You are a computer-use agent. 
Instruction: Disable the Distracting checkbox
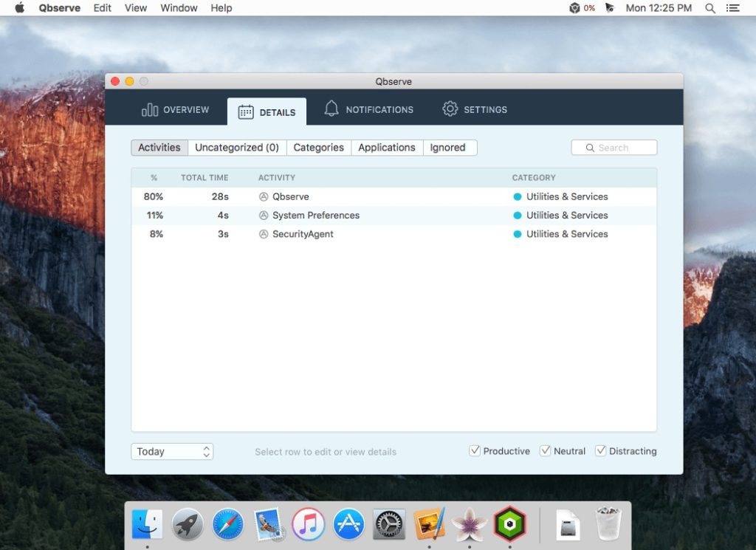601,450
